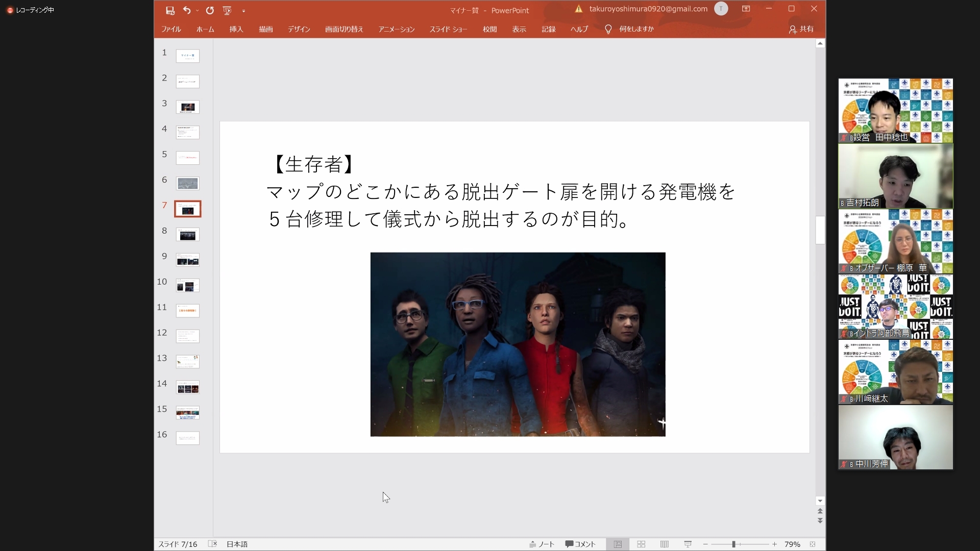Click the scroll down arrow of slide pane
980x551 pixels.
[820, 500]
